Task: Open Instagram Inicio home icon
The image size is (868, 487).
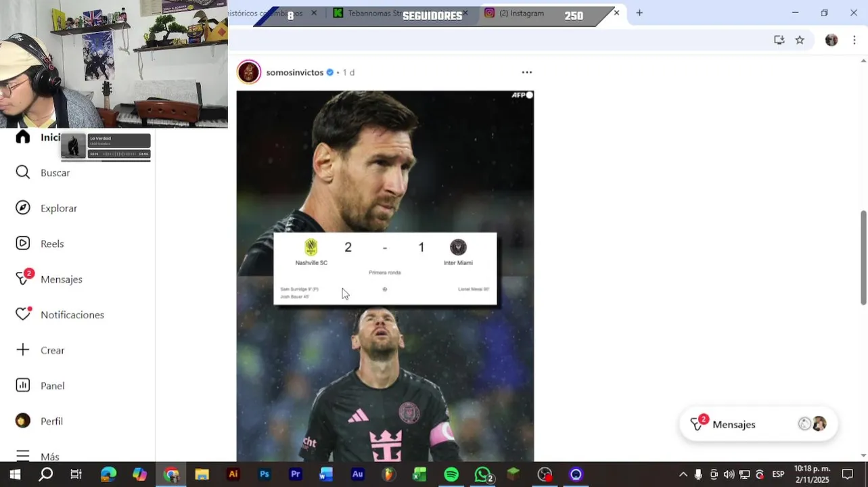Action: [23, 137]
